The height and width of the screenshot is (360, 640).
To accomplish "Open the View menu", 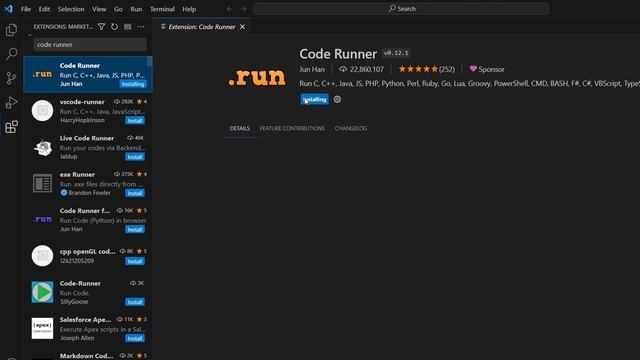I will [x=99, y=9].
